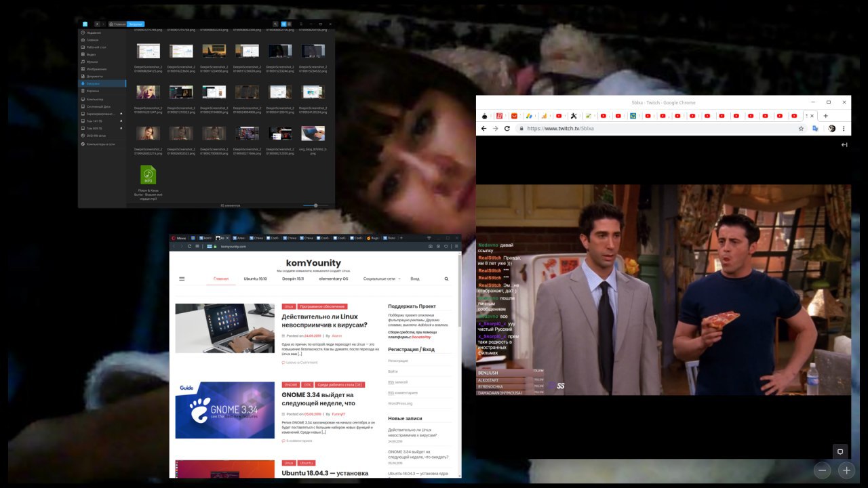Screen dimensions: 868x488
Task: Switch to the Яндекс tab in Opera
Action: [373, 238]
